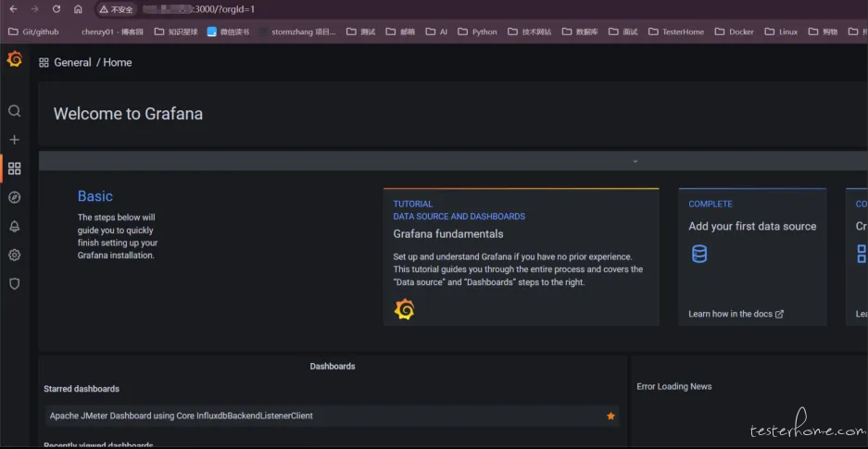Click the COMPLETE label on data source card
Viewport: 868px width, 449px height.
711,204
